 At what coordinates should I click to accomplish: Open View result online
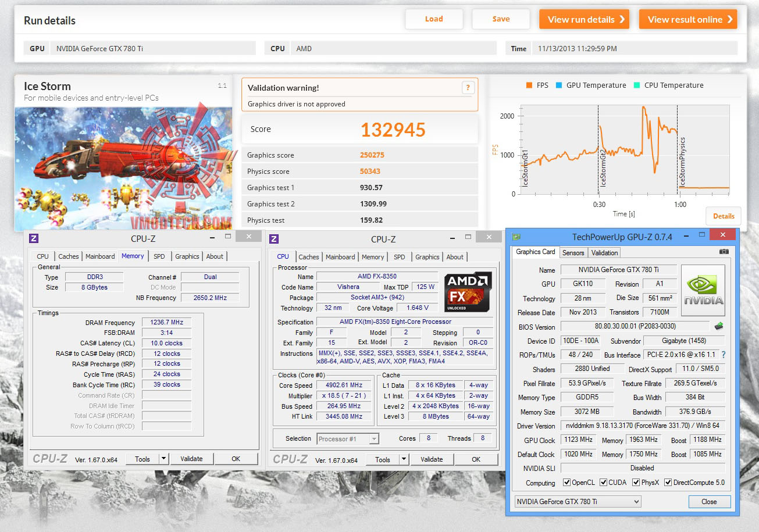pos(688,19)
